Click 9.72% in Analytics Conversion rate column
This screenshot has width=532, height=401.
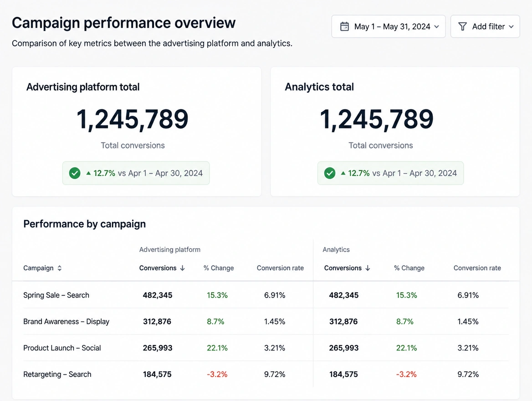[468, 375]
